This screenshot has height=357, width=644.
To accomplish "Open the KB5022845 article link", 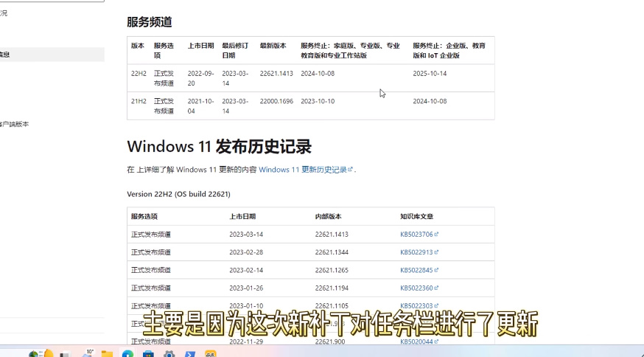I will click(416, 270).
